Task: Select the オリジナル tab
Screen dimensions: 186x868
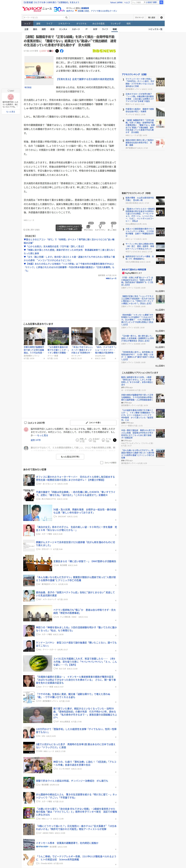Action: (x=81, y=24)
